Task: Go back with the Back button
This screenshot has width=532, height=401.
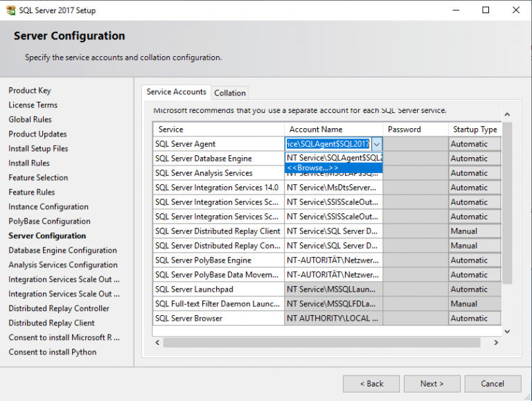Action: [371, 384]
